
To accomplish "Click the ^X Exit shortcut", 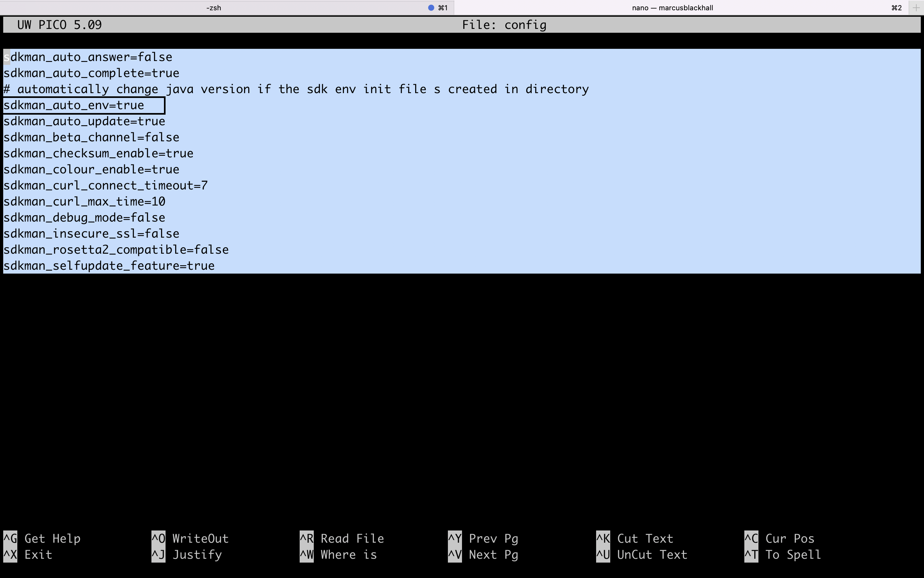I will click(28, 554).
